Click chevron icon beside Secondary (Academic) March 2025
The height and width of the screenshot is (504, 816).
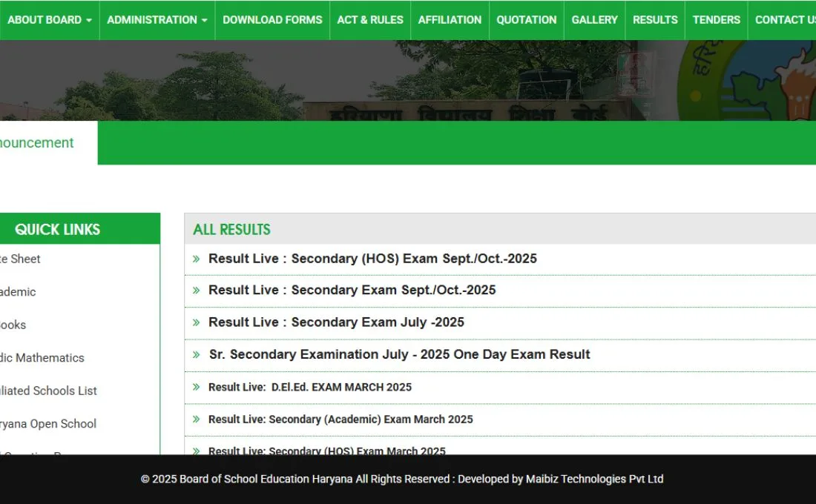point(197,420)
